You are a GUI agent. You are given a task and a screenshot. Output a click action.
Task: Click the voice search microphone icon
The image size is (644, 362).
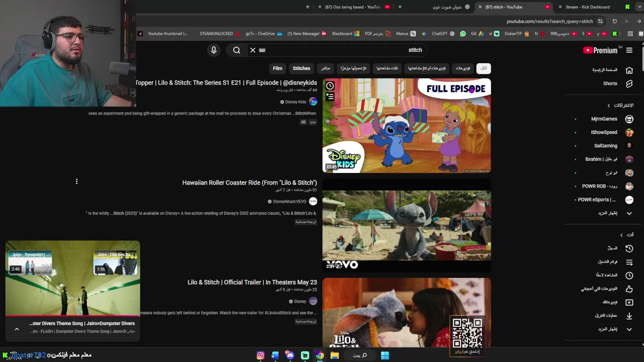214,50
